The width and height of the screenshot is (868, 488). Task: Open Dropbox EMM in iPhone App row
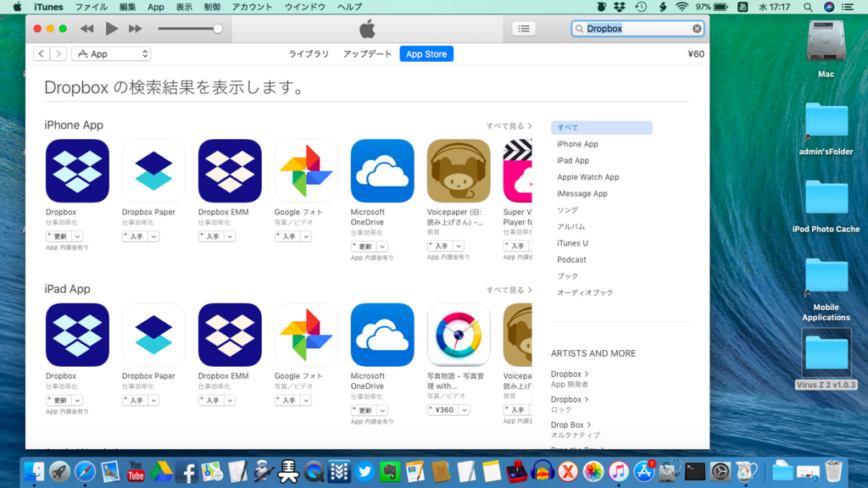point(230,171)
